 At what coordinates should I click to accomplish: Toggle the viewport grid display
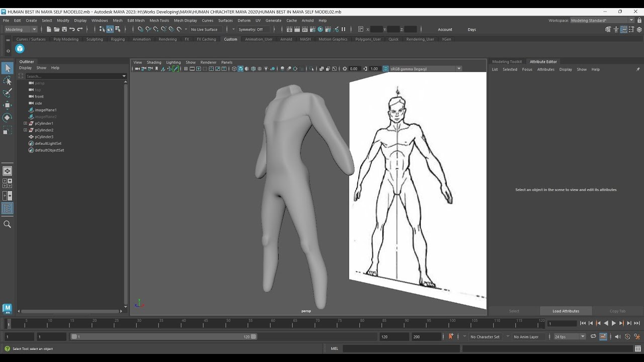186,69
